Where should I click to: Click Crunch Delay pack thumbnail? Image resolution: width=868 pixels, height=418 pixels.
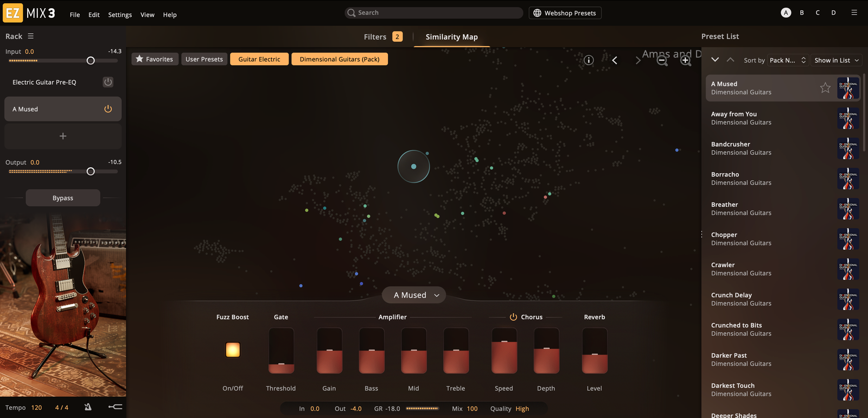pos(848,299)
